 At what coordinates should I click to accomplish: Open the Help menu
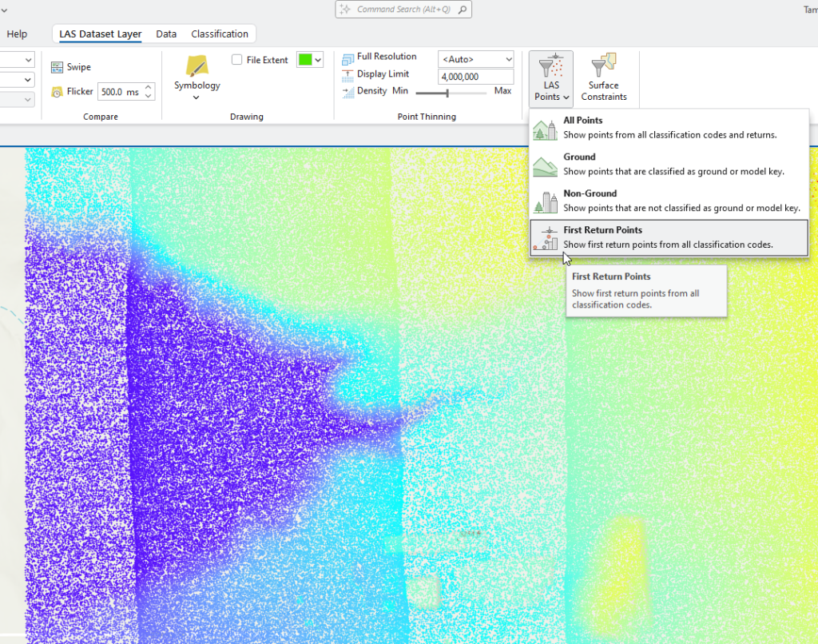(17, 34)
